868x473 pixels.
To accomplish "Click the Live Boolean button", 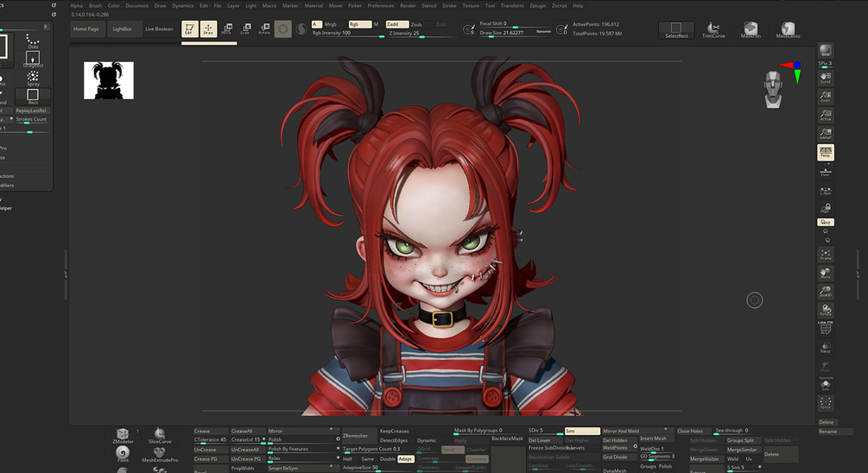I will click(x=159, y=28).
